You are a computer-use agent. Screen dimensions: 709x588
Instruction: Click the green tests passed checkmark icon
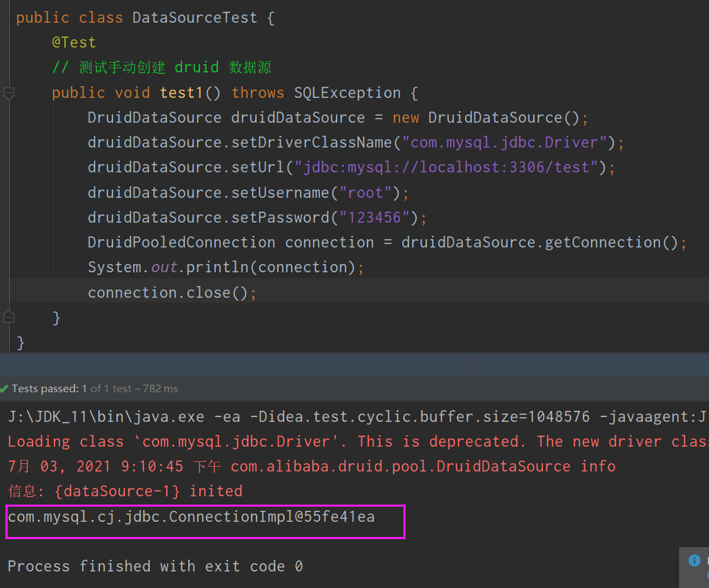pyautogui.click(x=5, y=389)
